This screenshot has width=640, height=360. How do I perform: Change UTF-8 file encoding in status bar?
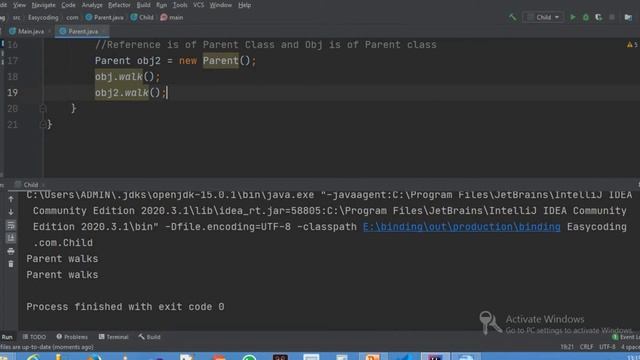(x=607, y=347)
